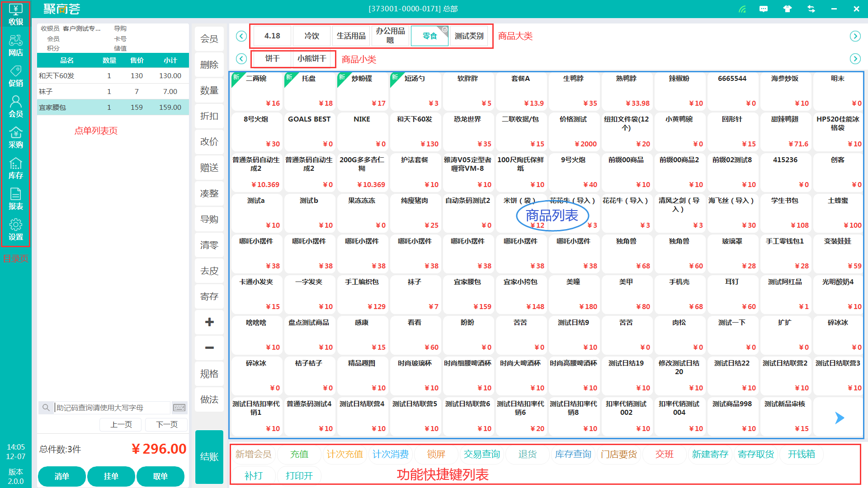Click the 锁屏 lock screen shortcut
The height and width of the screenshot is (488, 868).
click(436, 454)
